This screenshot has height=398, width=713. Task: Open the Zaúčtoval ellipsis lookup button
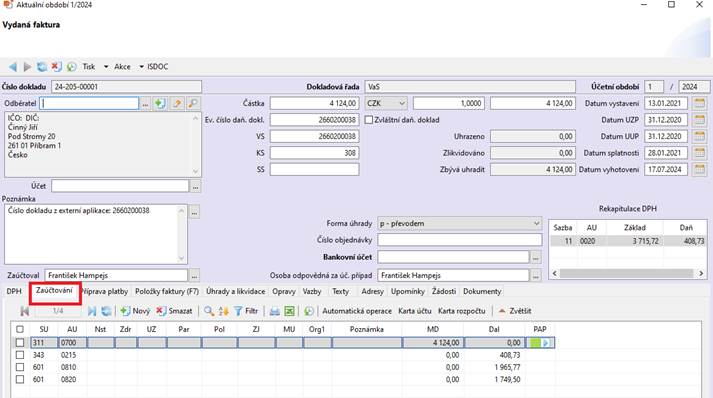tap(194, 276)
